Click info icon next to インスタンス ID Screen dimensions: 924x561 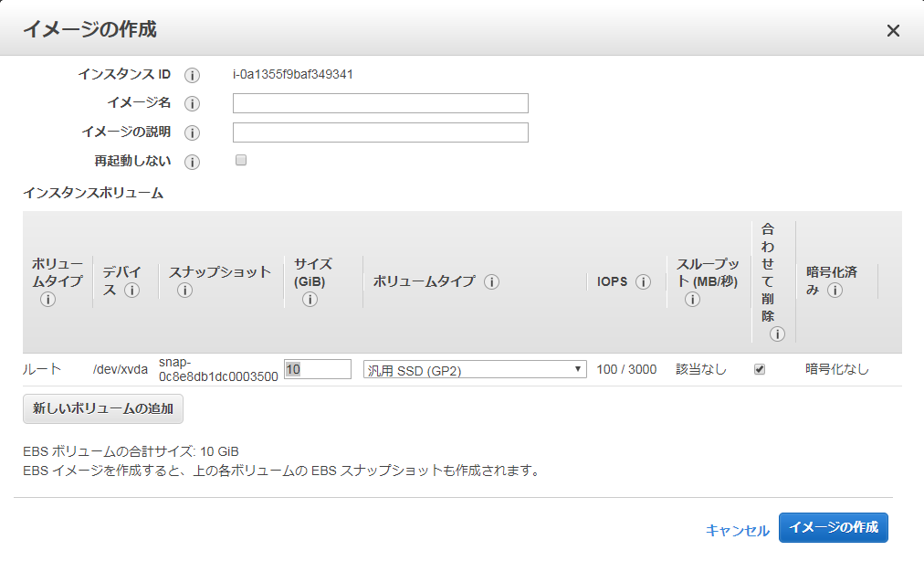[x=192, y=75]
